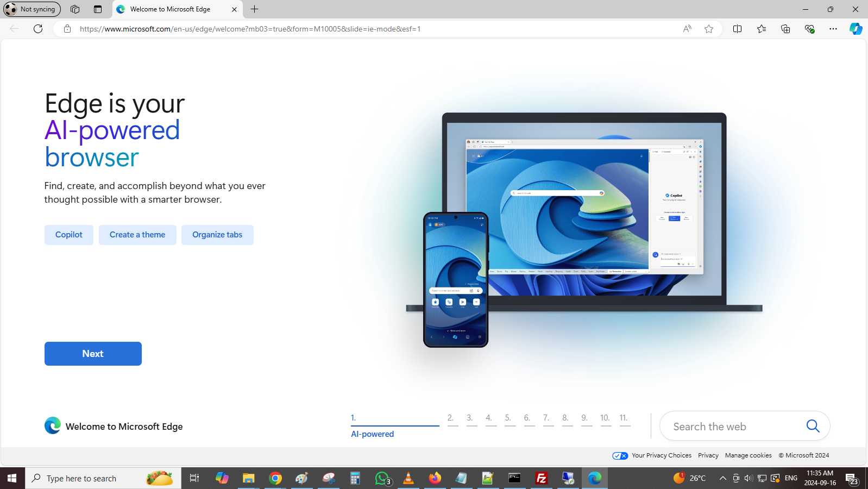
Task: Click the Create a theme button
Action: [137, 235]
